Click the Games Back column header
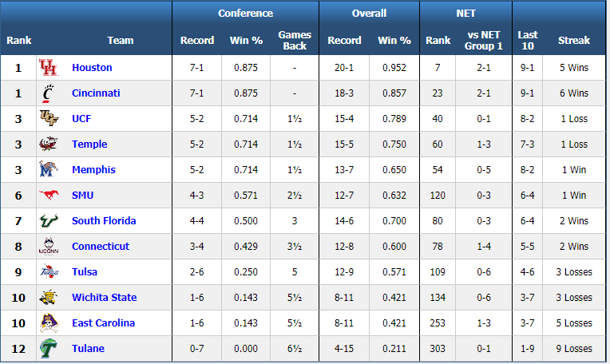The image size is (610, 364). [295, 41]
